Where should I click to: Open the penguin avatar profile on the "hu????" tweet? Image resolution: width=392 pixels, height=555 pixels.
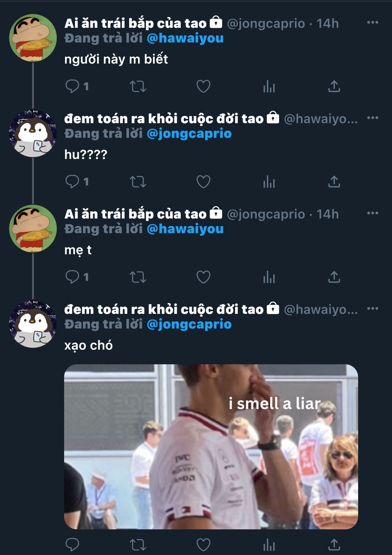[33, 133]
